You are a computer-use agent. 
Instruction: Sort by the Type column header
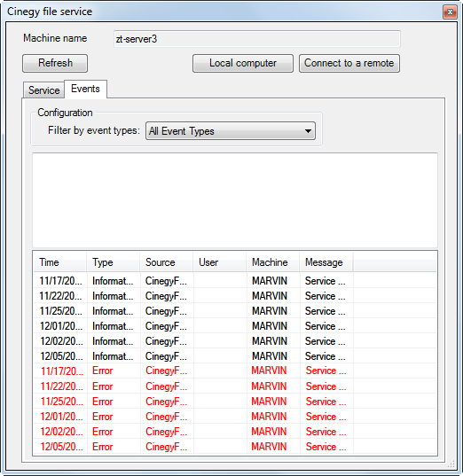113,262
